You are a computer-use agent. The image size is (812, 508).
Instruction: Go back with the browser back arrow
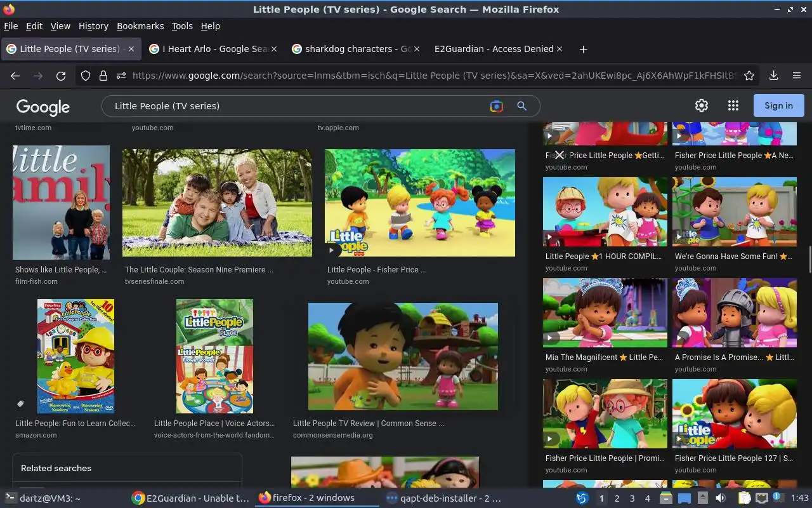tap(15, 76)
